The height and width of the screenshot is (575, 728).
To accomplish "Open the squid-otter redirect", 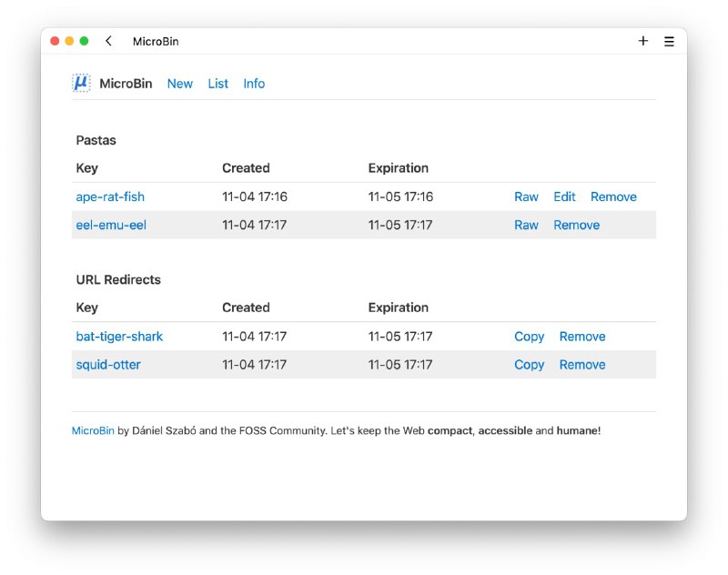I will pos(108,365).
